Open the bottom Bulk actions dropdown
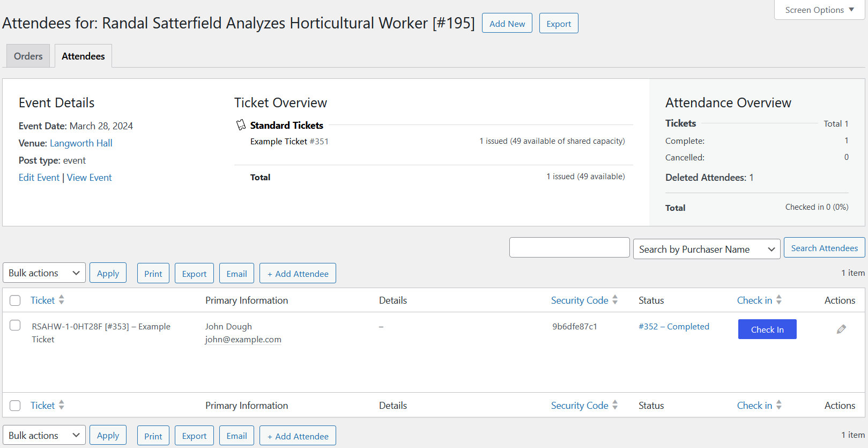 click(44, 436)
